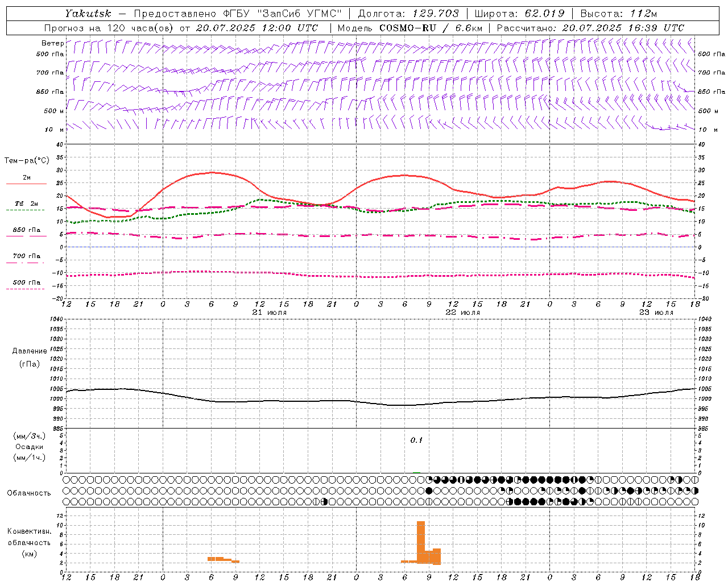Click the Осадки precipitation label
This screenshot has height=582, width=728.
pyautogui.click(x=30, y=447)
